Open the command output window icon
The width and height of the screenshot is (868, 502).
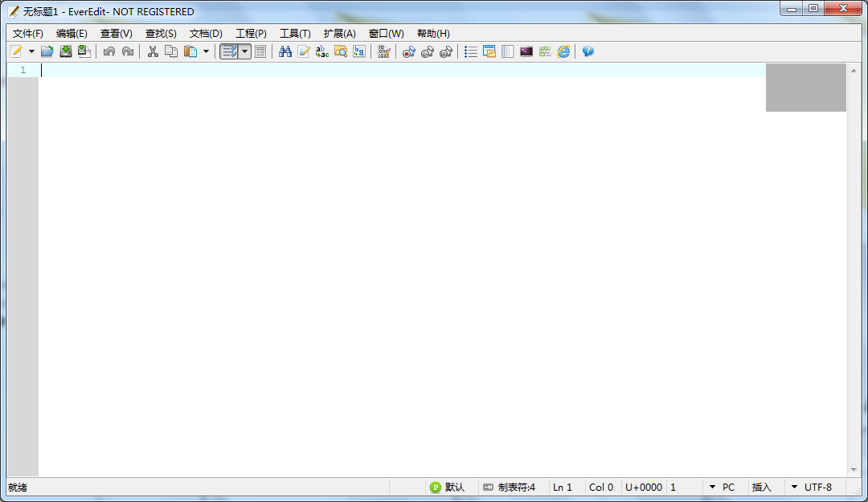pyautogui.click(x=526, y=51)
